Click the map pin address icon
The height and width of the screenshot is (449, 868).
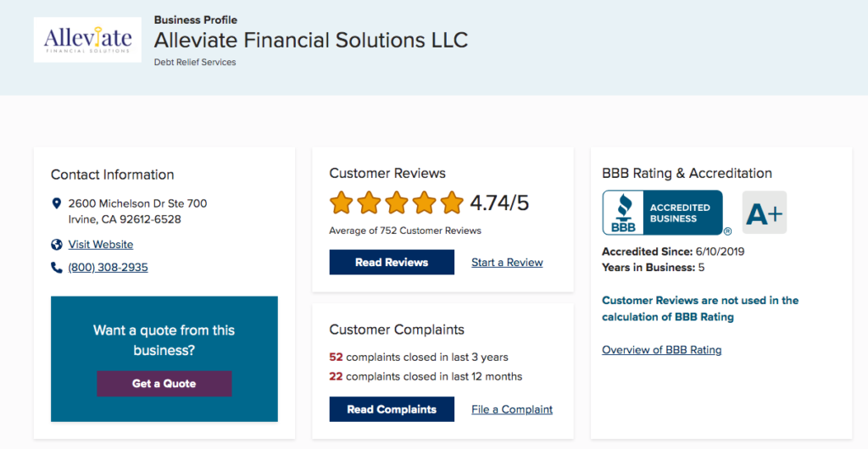coord(56,203)
